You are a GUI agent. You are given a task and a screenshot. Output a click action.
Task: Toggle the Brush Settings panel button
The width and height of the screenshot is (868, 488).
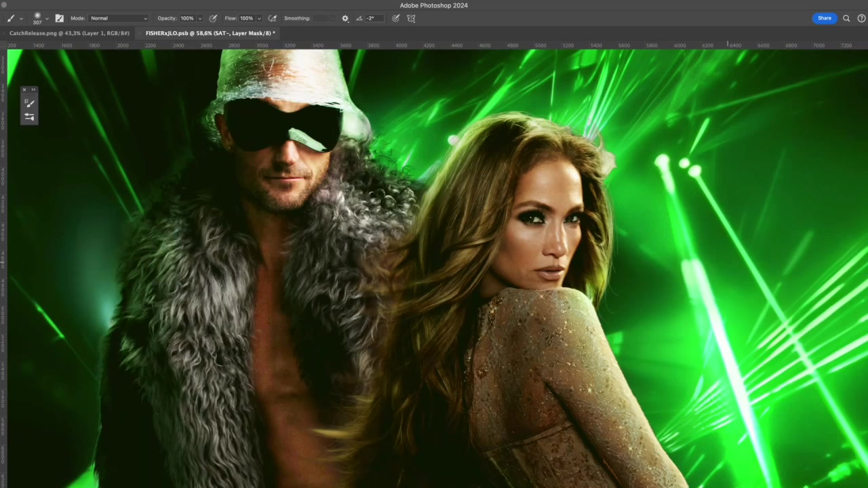point(59,18)
